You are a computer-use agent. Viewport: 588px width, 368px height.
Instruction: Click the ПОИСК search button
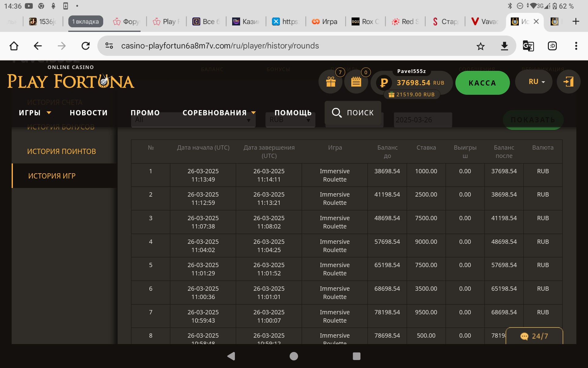coord(353,113)
